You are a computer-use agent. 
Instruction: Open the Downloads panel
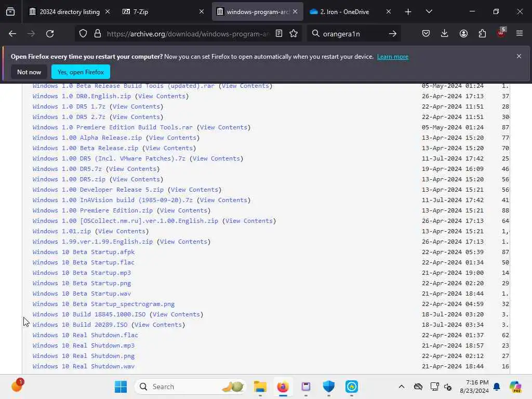[x=445, y=34]
